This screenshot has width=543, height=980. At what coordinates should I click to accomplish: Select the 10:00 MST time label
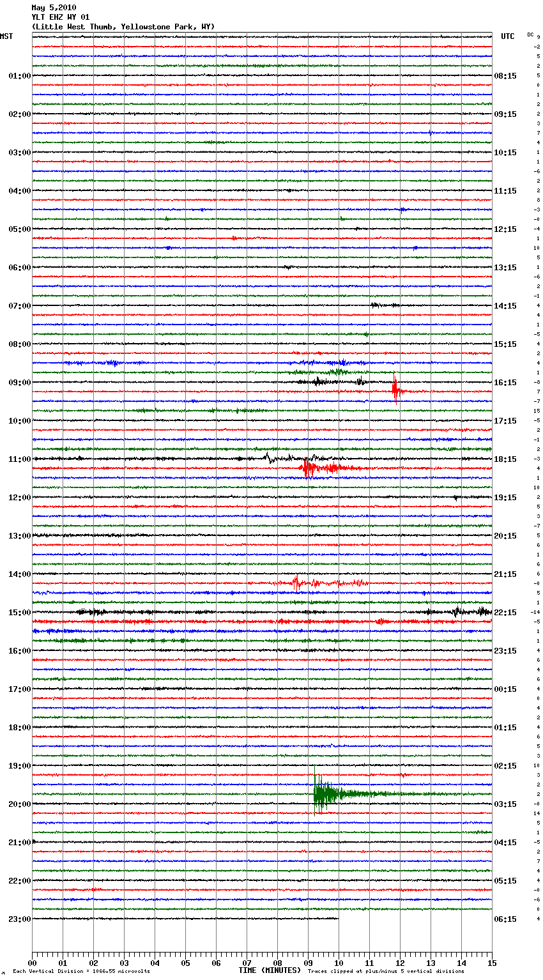coord(20,421)
